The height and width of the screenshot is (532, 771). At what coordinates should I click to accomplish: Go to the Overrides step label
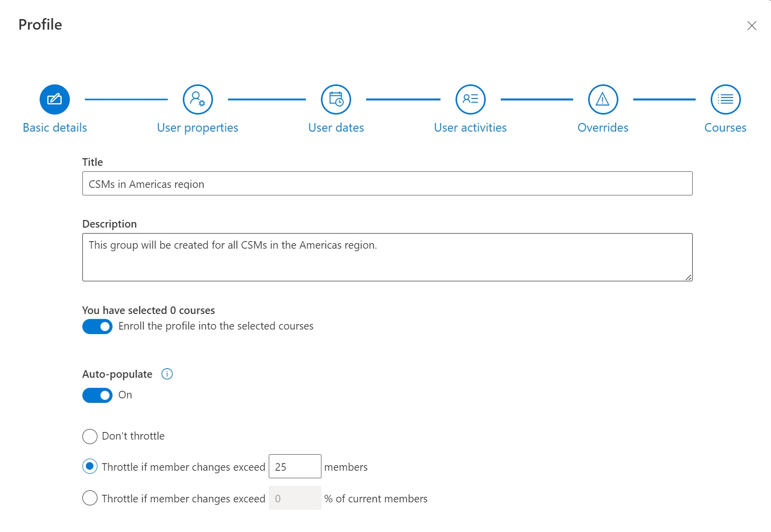pyautogui.click(x=603, y=128)
